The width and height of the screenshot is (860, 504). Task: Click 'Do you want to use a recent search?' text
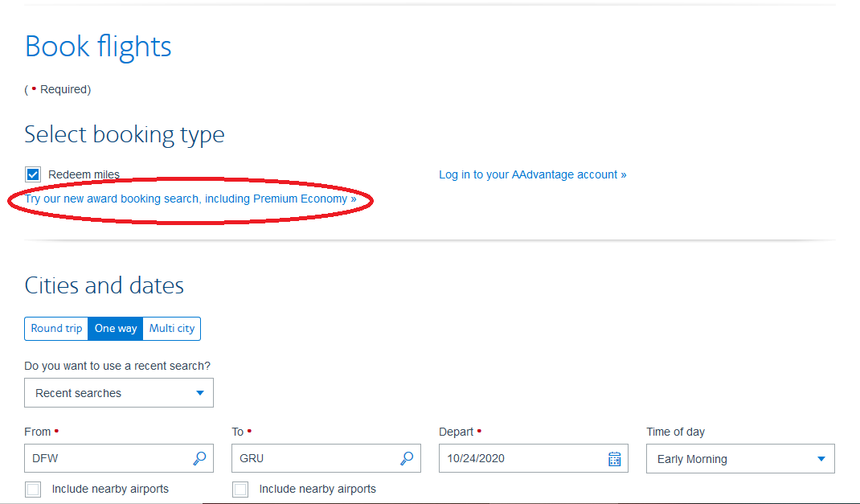pyautogui.click(x=117, y=366)
